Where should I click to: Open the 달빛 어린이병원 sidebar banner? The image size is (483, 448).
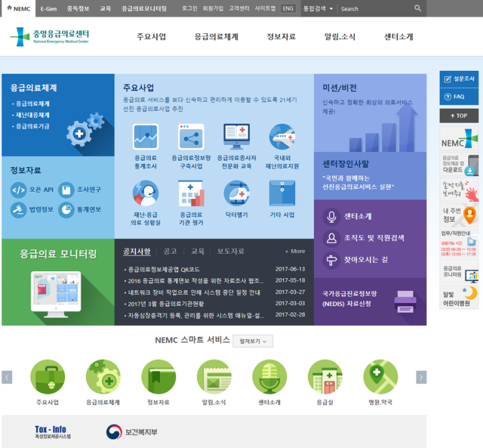[x=459, y=296]
